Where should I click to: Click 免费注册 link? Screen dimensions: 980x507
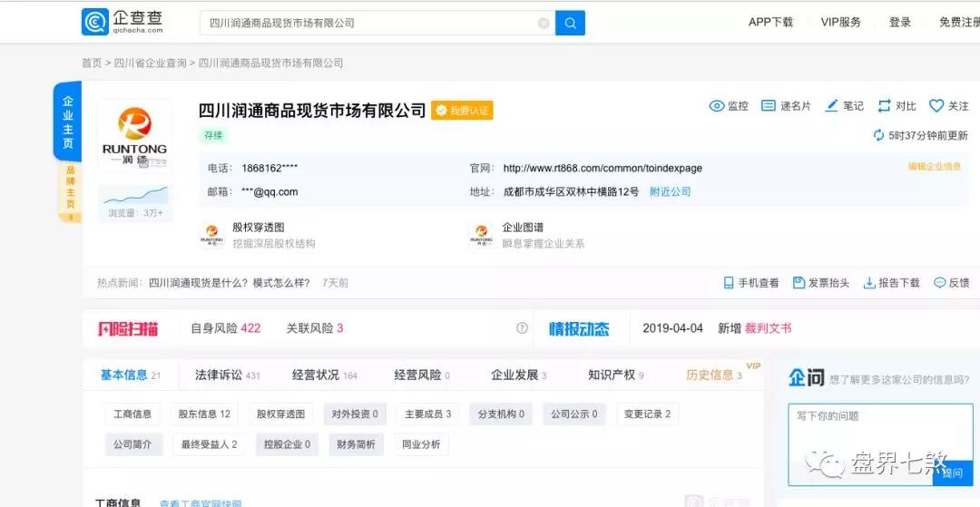959,23
